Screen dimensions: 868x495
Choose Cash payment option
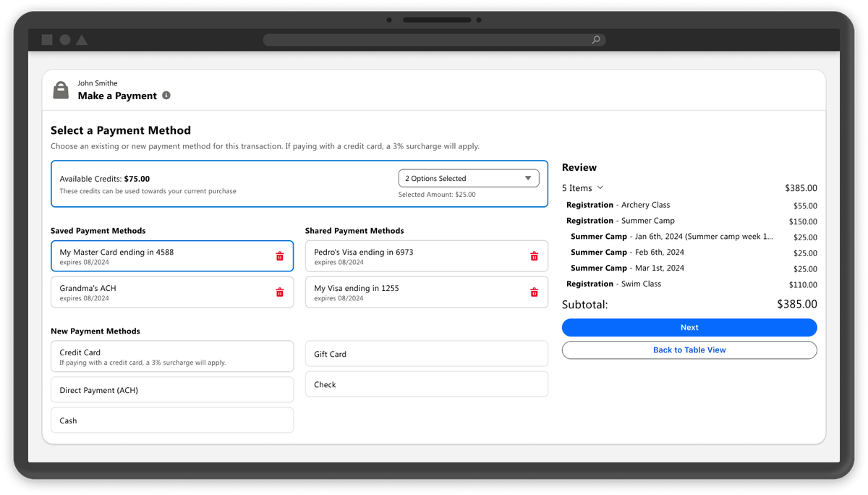point(172,420)
